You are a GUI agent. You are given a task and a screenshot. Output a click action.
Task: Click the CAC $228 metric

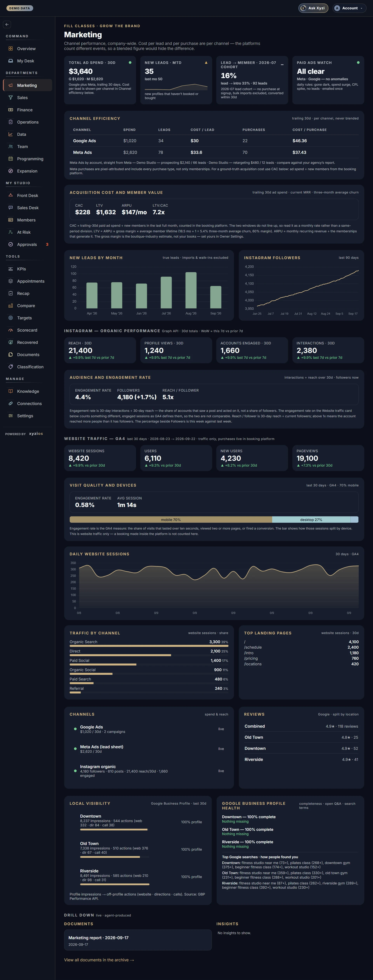click(83, 209)
